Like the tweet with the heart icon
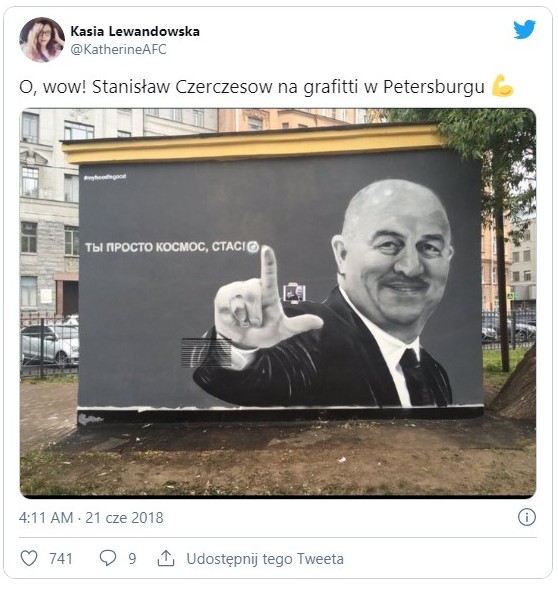 click(x=29, y=558)
